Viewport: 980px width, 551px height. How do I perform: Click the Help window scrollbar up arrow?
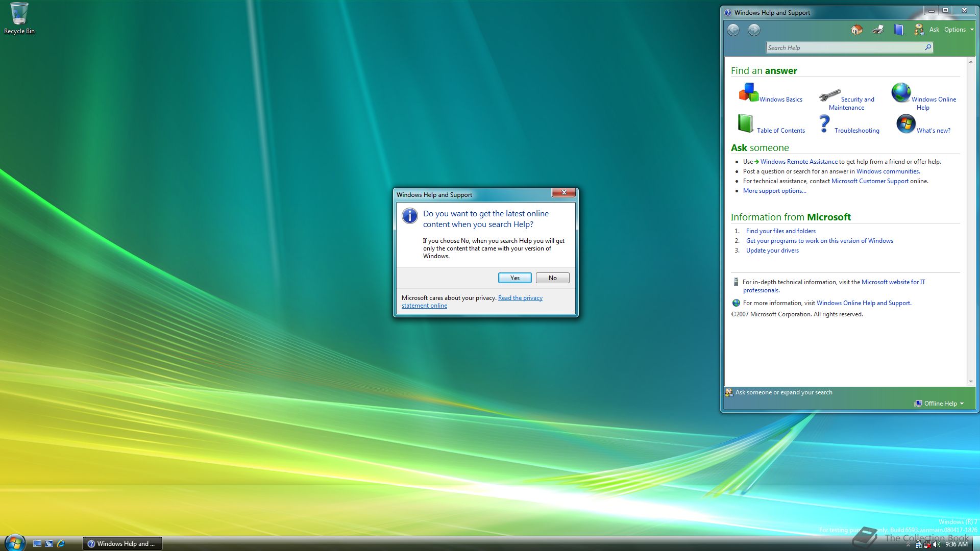[x=971, y=62]
